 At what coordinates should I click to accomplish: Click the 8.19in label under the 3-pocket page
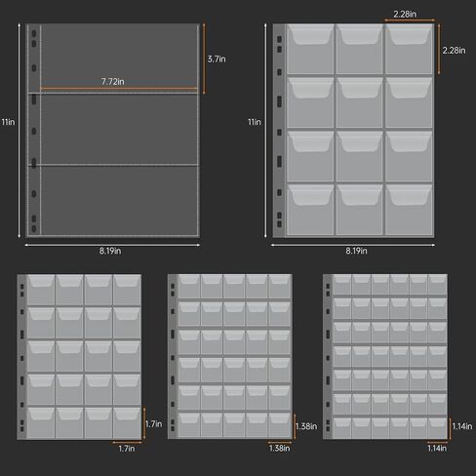110,251
